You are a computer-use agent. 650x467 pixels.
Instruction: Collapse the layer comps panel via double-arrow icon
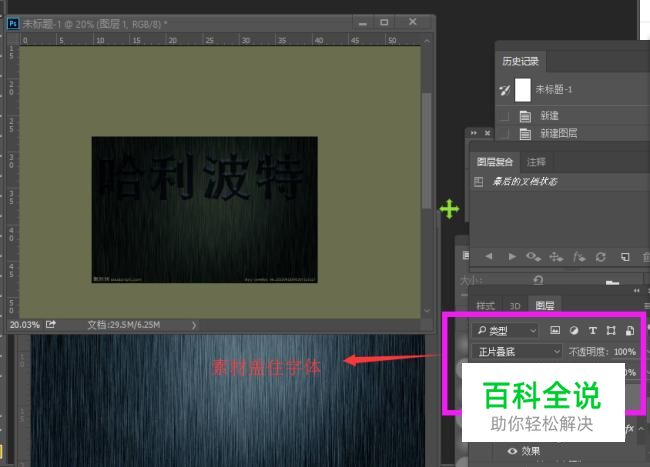coord(473,133)
